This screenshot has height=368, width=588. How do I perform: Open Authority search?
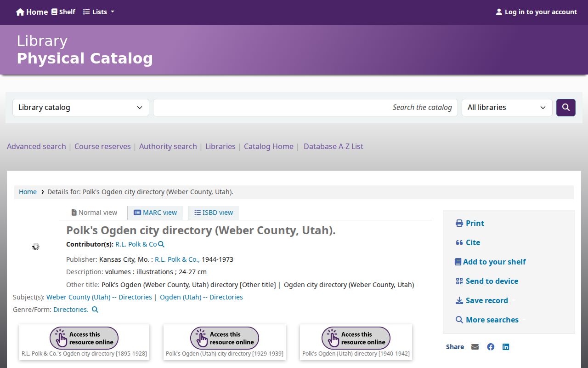[x=168, y=146]
